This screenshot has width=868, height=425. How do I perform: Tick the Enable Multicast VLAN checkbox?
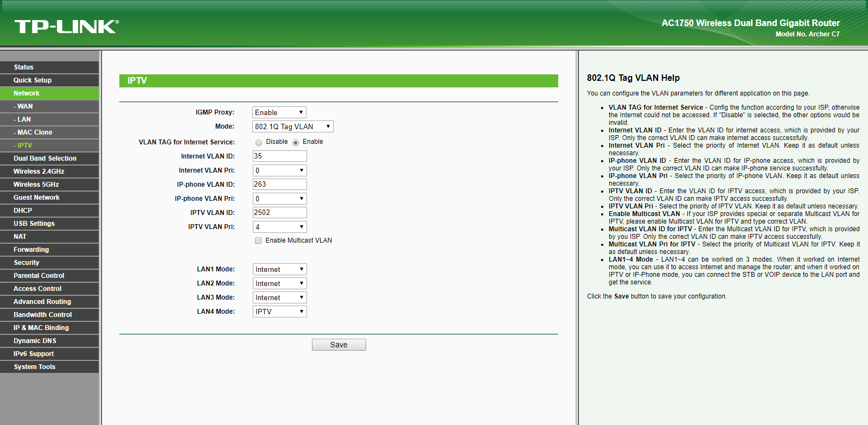(258, 240)
